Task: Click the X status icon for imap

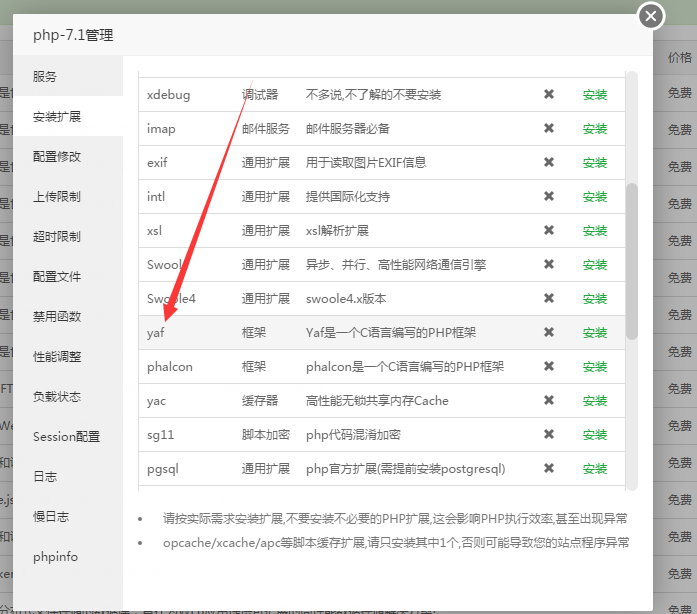Action: [x=548, y=129]
